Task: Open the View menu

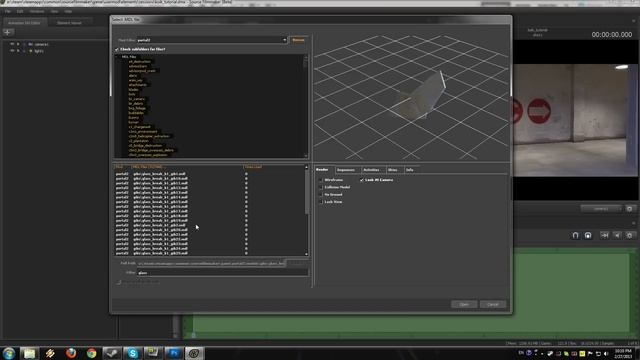Action: (x=54, y=11)
